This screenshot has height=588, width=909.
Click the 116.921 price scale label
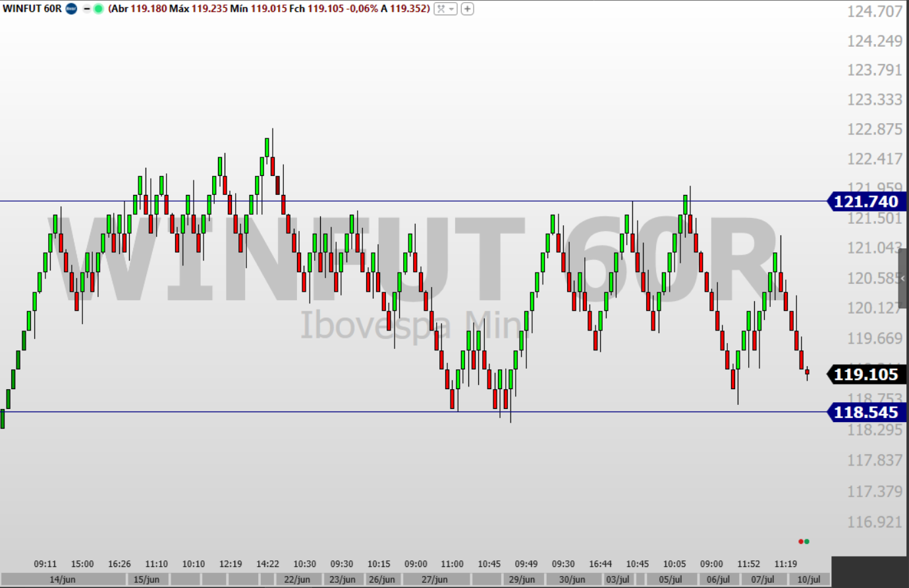[875, 522]
